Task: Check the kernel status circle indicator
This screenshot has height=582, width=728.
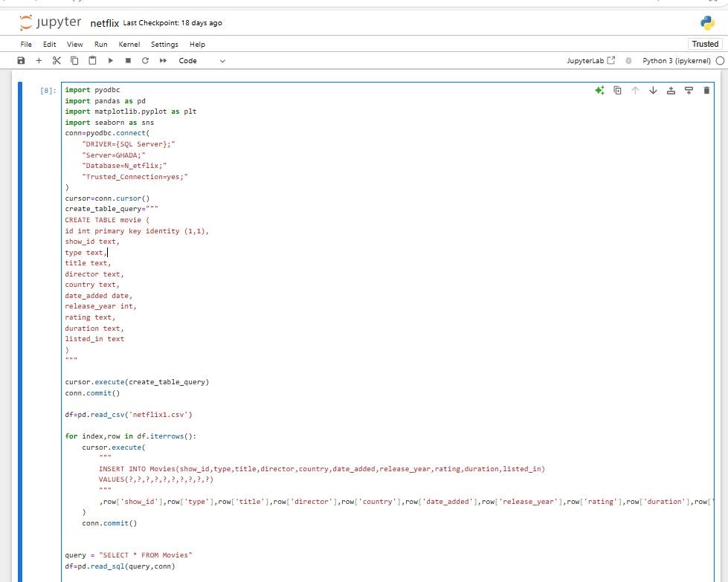Action: 720,61
